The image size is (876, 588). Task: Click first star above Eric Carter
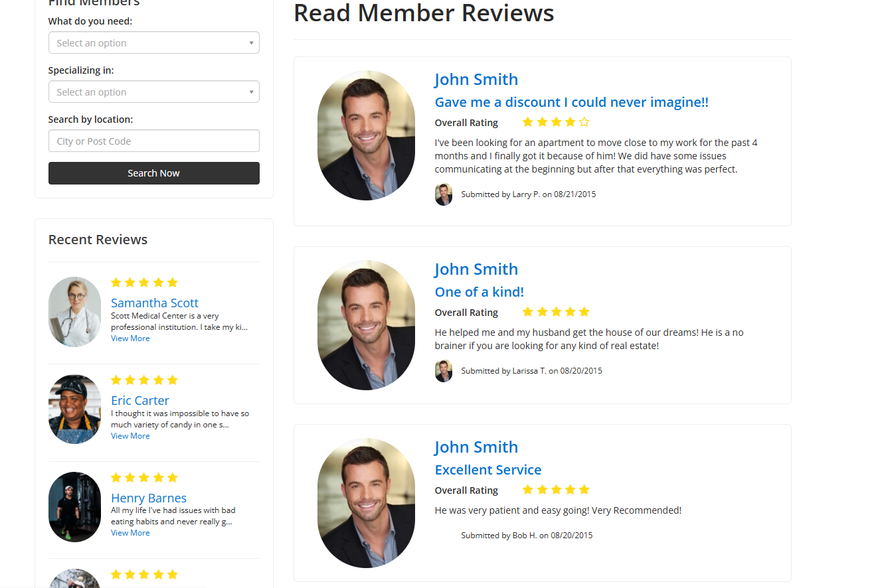116,380
